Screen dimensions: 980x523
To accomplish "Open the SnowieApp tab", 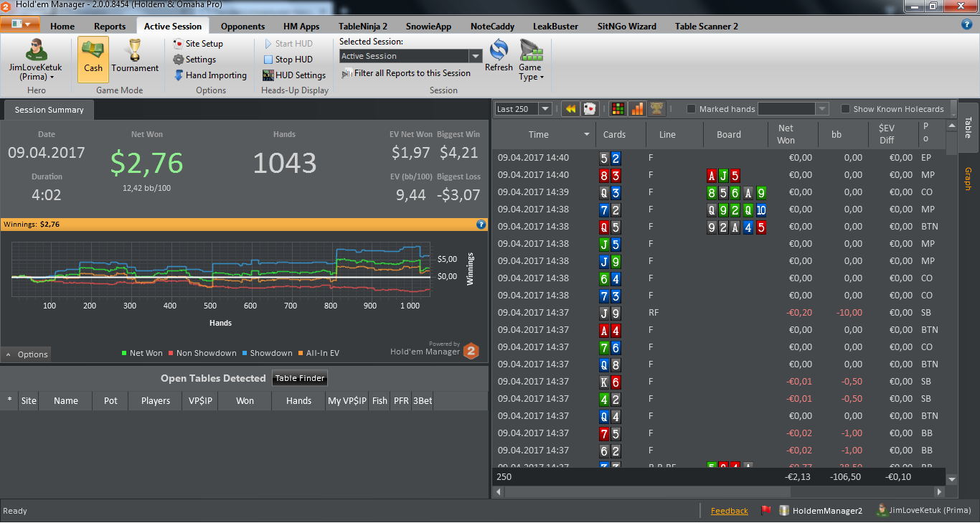I will point(429,27).
